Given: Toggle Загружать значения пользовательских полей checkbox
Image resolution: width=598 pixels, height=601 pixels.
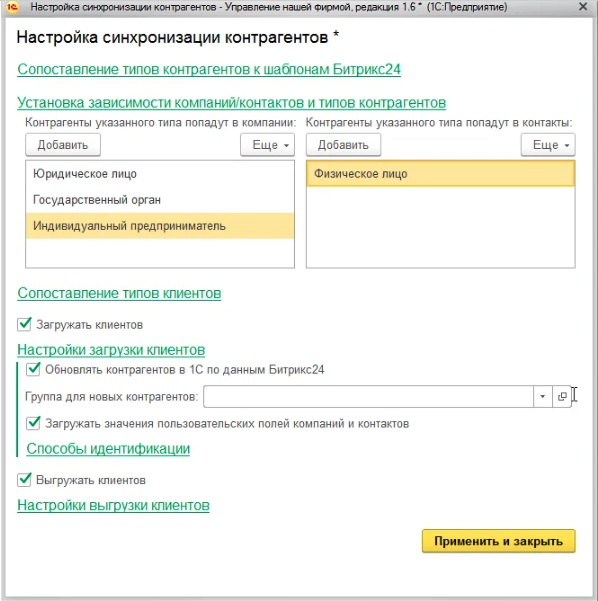Looking at the screenshot, I should 33,423.
